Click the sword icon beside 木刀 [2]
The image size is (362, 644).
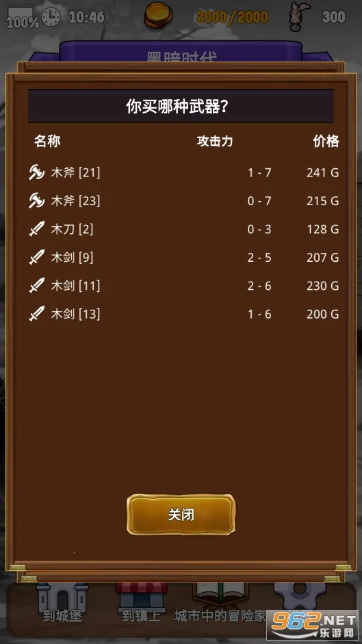[x=36, y=229]
